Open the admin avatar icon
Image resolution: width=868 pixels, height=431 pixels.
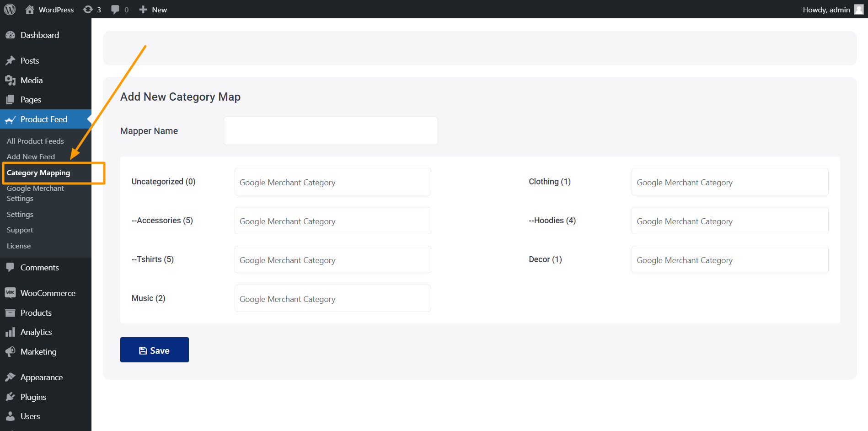click(x=859, y=10)
